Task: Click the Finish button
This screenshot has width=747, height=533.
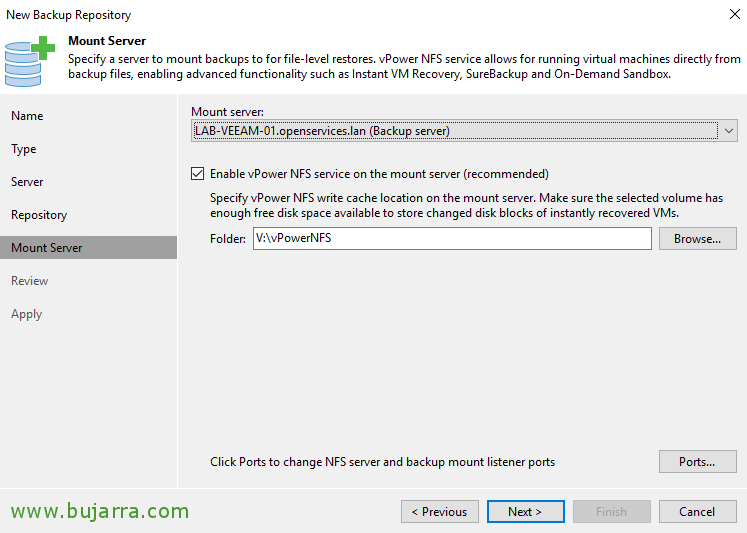Action: tap(612, 512)
